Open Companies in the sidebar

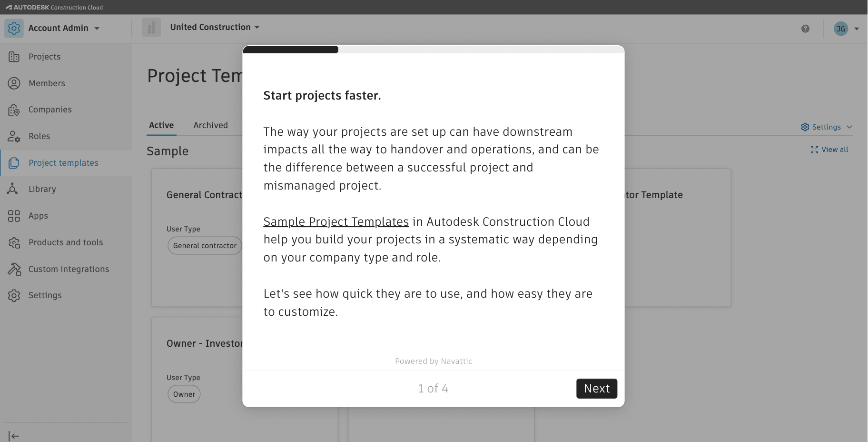point(66,110)
